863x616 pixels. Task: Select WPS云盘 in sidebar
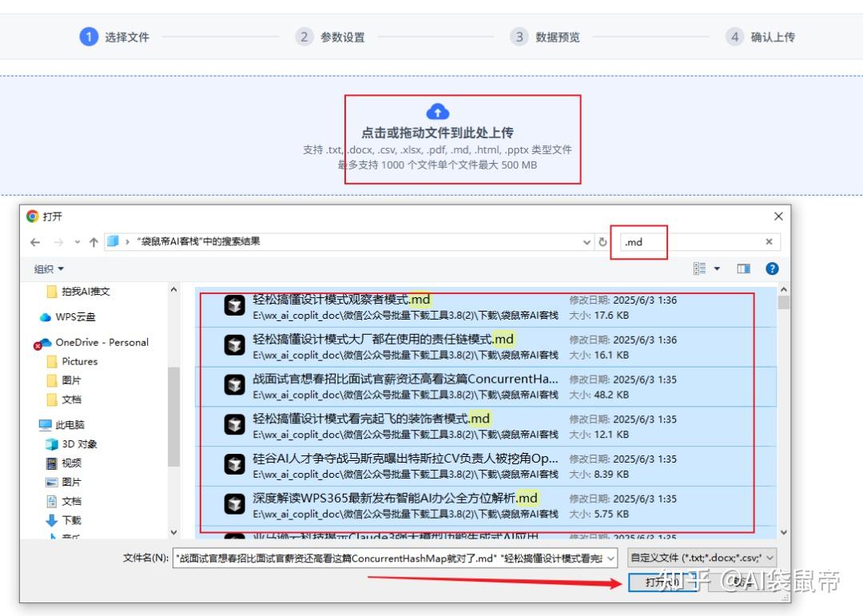[68, 317]
